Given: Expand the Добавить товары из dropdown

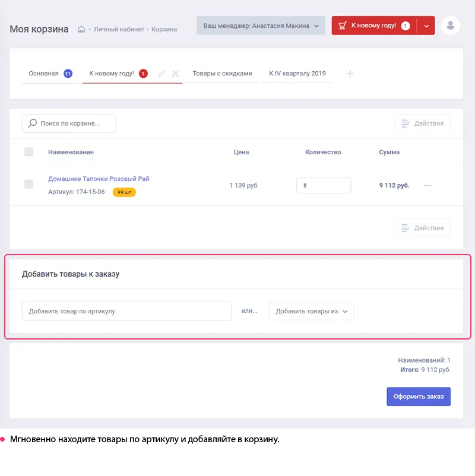Looking at the screenshot, I should [x=311, y=311].
